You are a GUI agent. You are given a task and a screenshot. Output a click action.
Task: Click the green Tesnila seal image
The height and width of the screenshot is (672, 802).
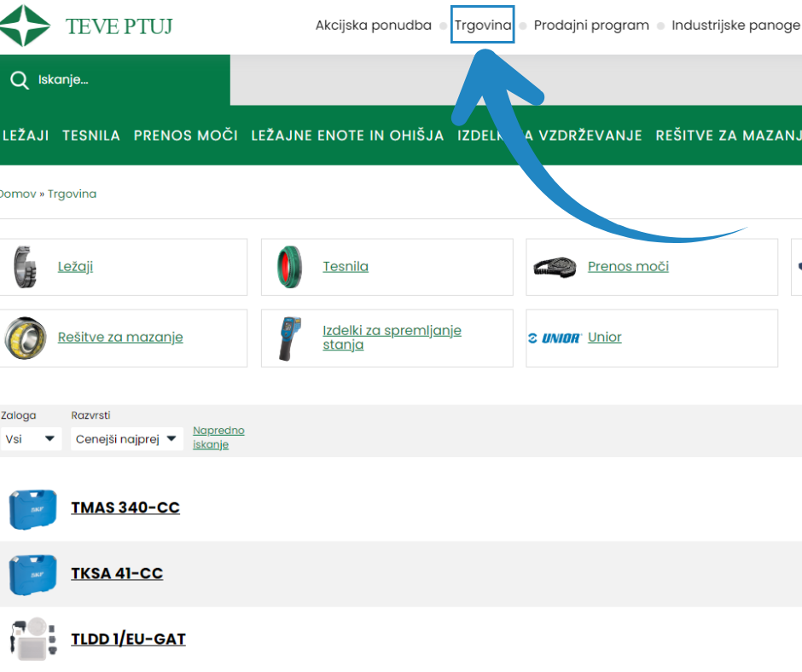coord(290,267)
